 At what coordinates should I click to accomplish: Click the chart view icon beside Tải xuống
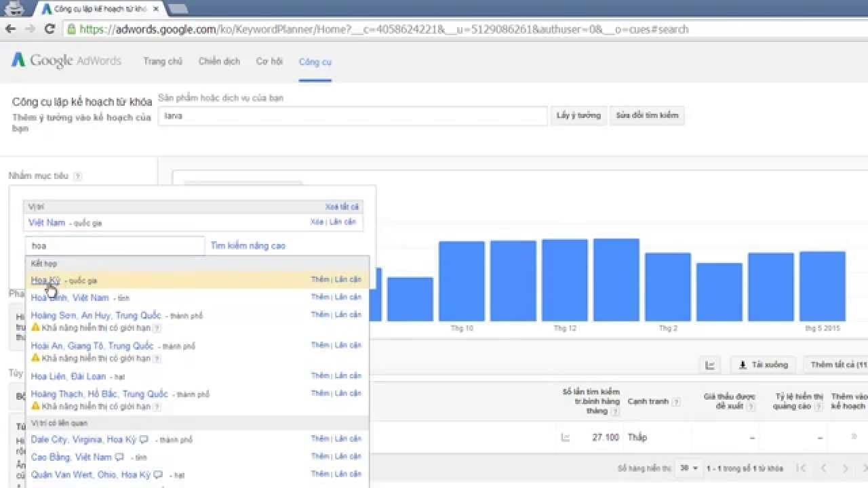[x=710, y=365]
